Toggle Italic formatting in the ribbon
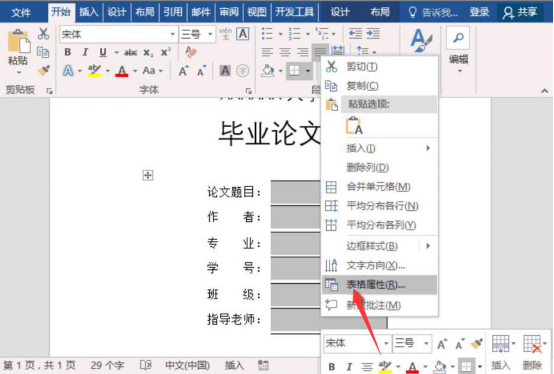The height and width of the screenshot is (374, 554). [85, 53]
